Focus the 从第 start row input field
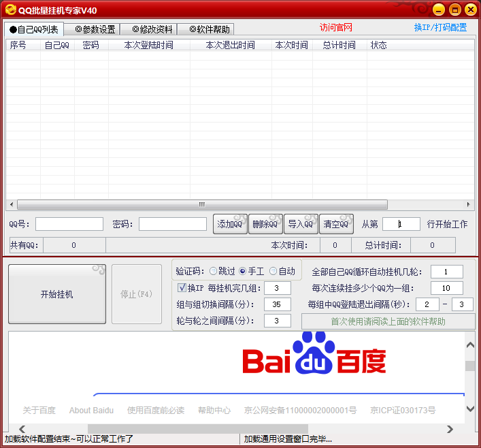Image resolution: width=481 pixels, height=448 pixels. click(x=401, y=224)
